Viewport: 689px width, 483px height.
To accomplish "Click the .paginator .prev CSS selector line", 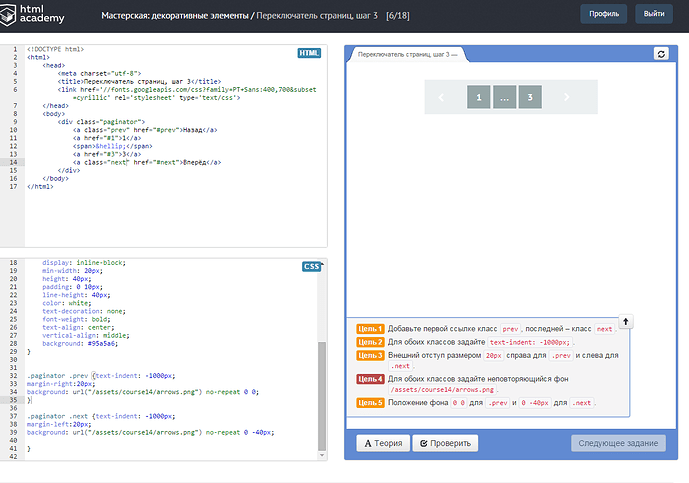I will pyautogui.click(x=101, y=376).
